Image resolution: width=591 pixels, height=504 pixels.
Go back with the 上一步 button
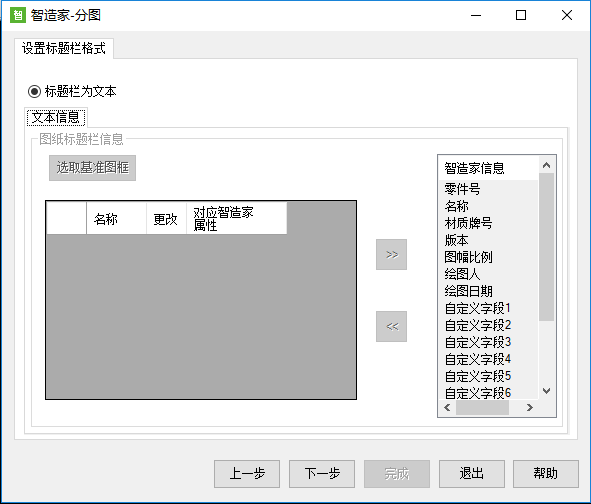(x=247, y=474)
